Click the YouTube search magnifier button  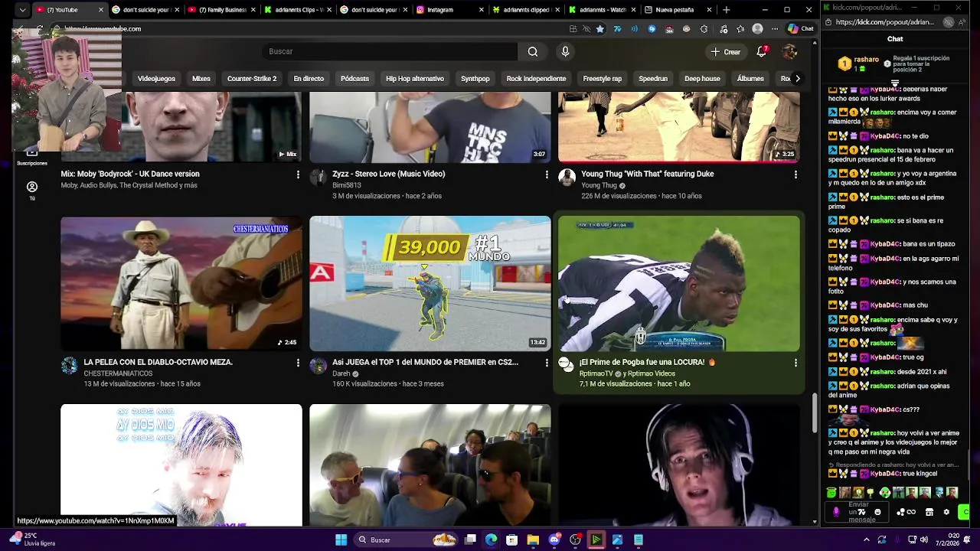[532, 51]
